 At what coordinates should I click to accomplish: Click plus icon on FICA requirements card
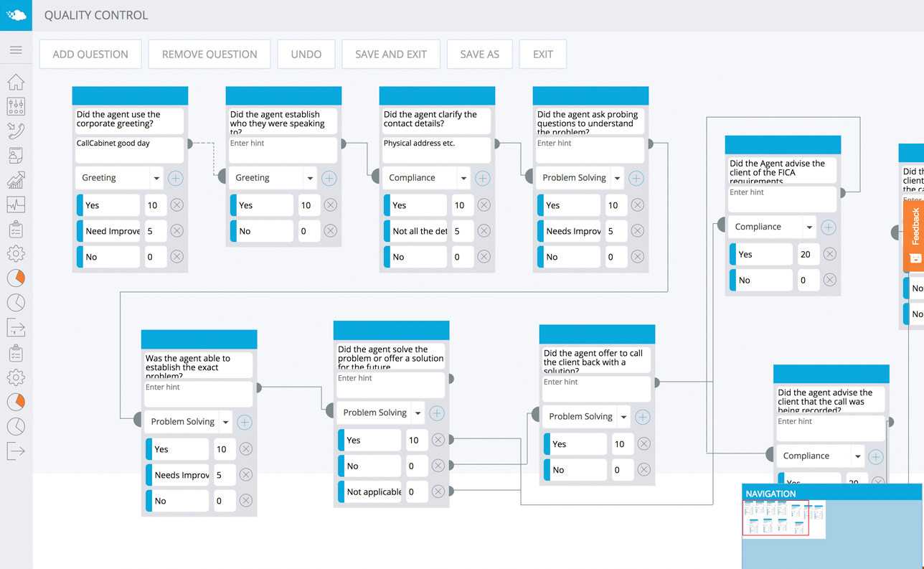(x=829, y=227)
